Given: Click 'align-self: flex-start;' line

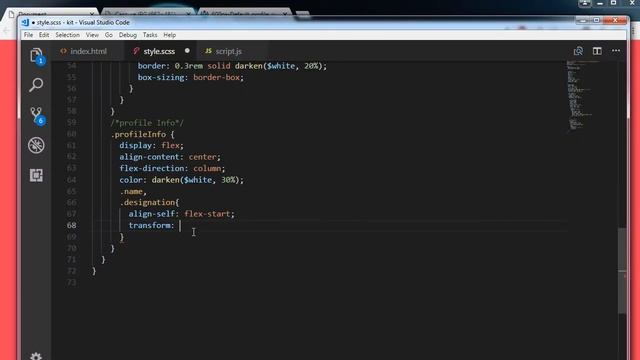Looking at the screenshot, I should pos(181,214).
